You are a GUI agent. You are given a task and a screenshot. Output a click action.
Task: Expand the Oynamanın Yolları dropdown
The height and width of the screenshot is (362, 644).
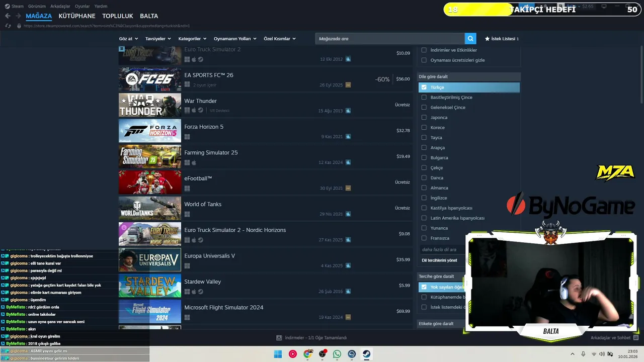tap(235, 39)
